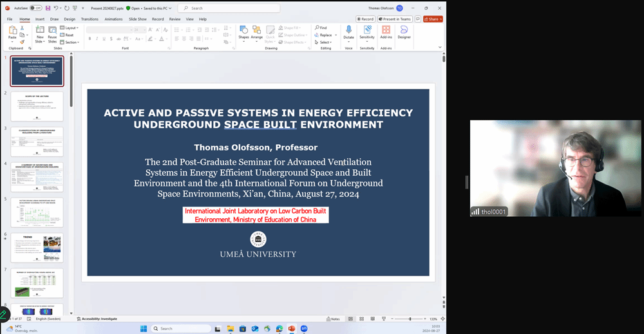Click the Find magnifier tool
The image size is (644, 334).
321,28
